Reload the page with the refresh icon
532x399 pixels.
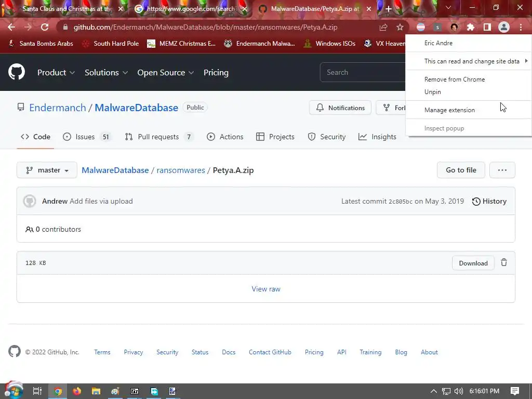[45, 27]
